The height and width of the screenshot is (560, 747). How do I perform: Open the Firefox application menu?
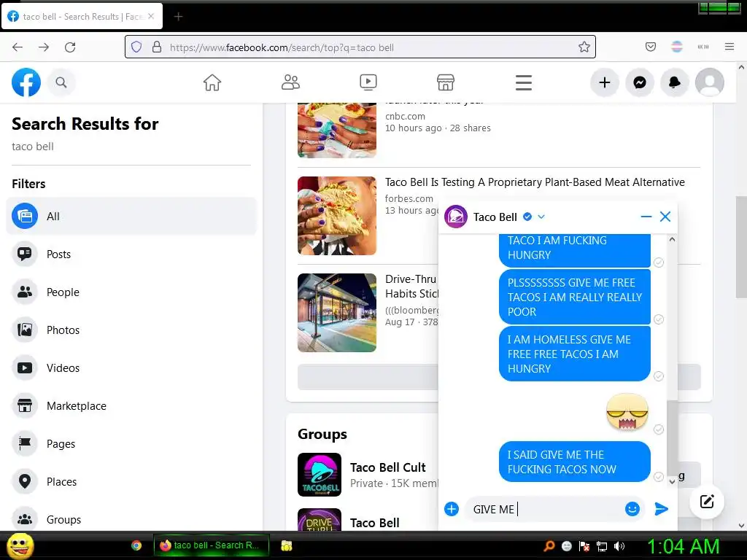729,47
